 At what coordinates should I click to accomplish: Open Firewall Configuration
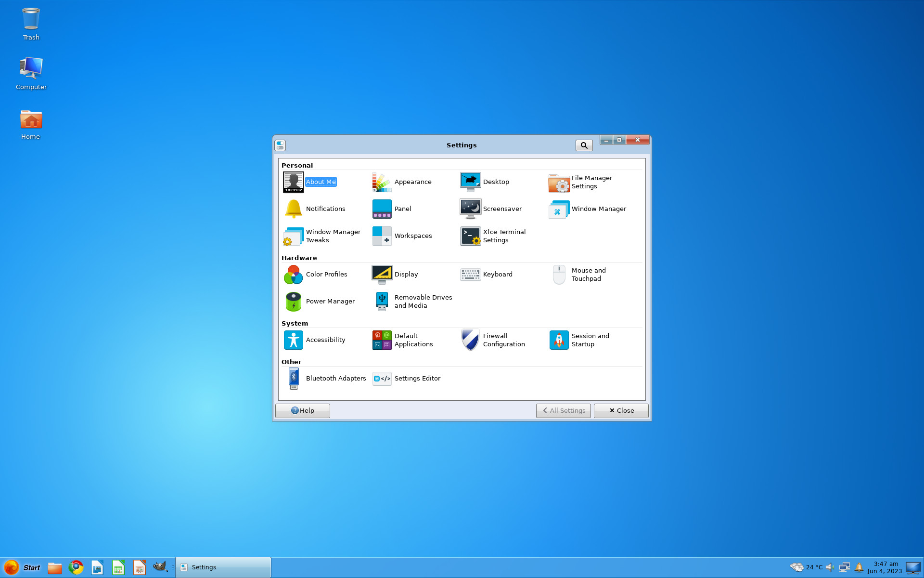[493, 340]
